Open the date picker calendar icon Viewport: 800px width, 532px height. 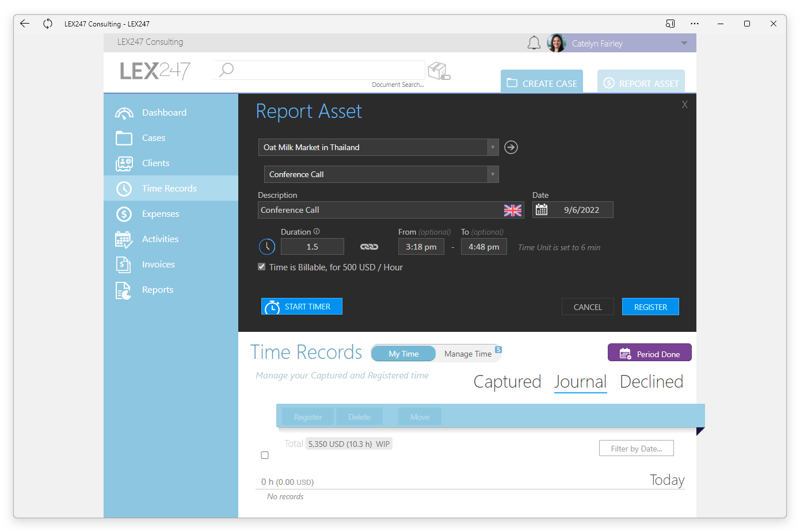tap(542, 210)
